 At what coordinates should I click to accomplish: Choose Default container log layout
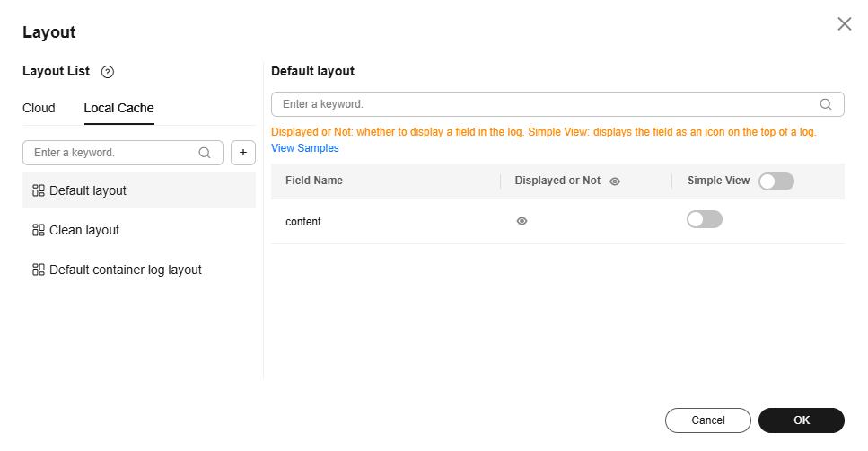coord(126,270)
